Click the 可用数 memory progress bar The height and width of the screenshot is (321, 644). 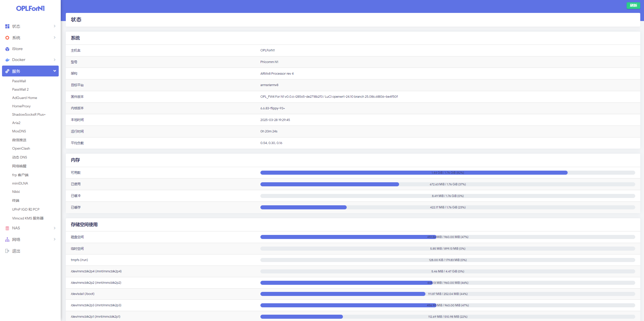tap(448, 173)
